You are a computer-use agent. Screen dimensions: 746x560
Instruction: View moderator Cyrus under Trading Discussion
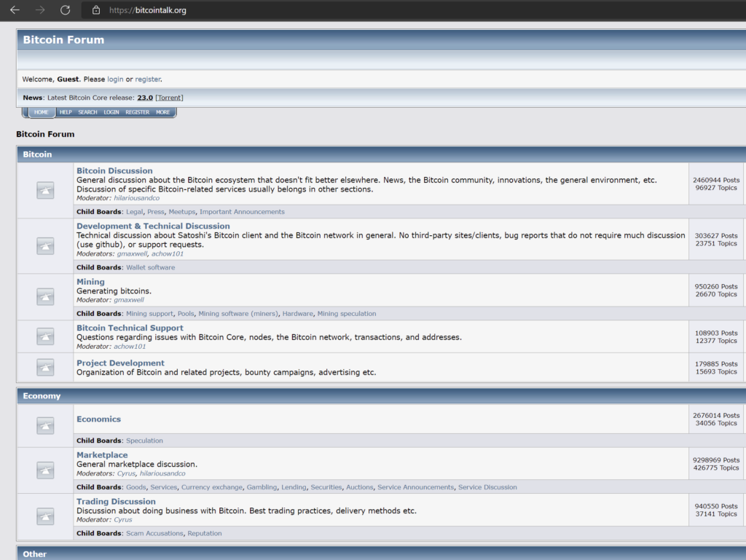[x=122, y=520]
